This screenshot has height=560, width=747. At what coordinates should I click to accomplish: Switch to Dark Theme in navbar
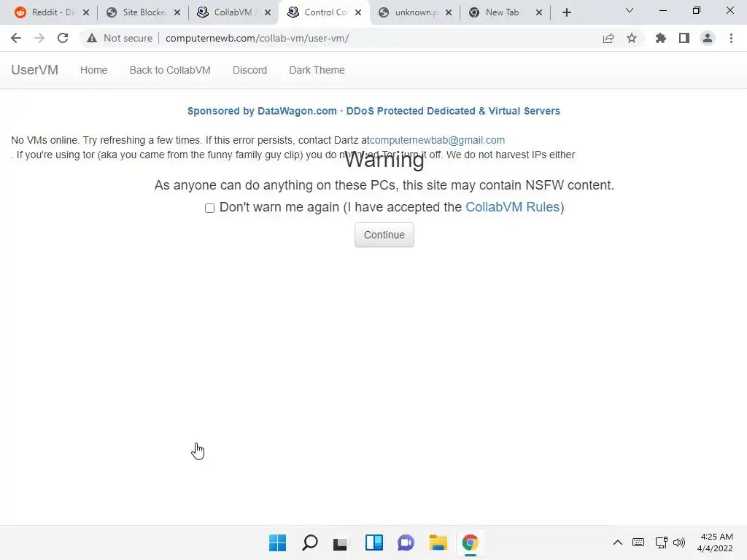pyautogui.click(x=317, y=70)
